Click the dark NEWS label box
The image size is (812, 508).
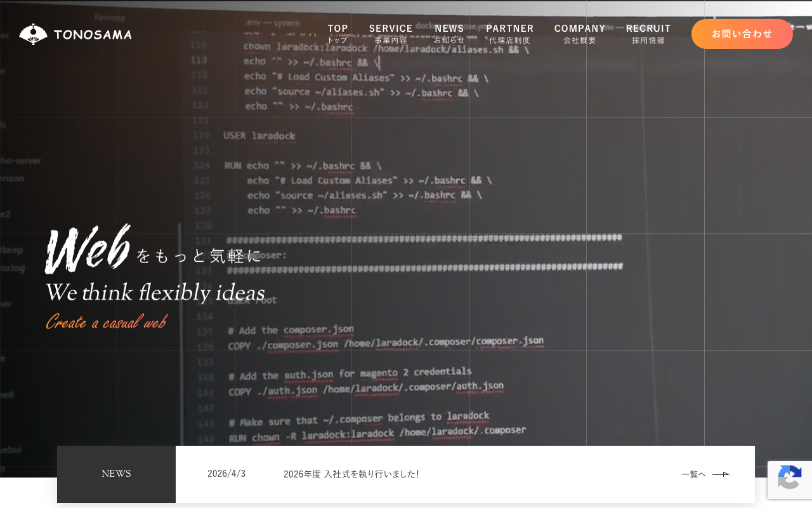(116, 474)
